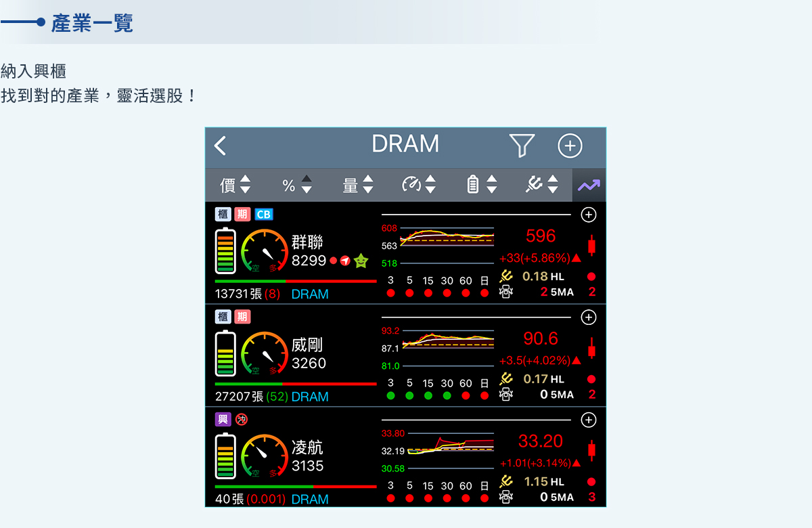This screenshot has height=528, width=812.
Task: Click the red 沖 circle on 凌航
Action: [242, 420]
